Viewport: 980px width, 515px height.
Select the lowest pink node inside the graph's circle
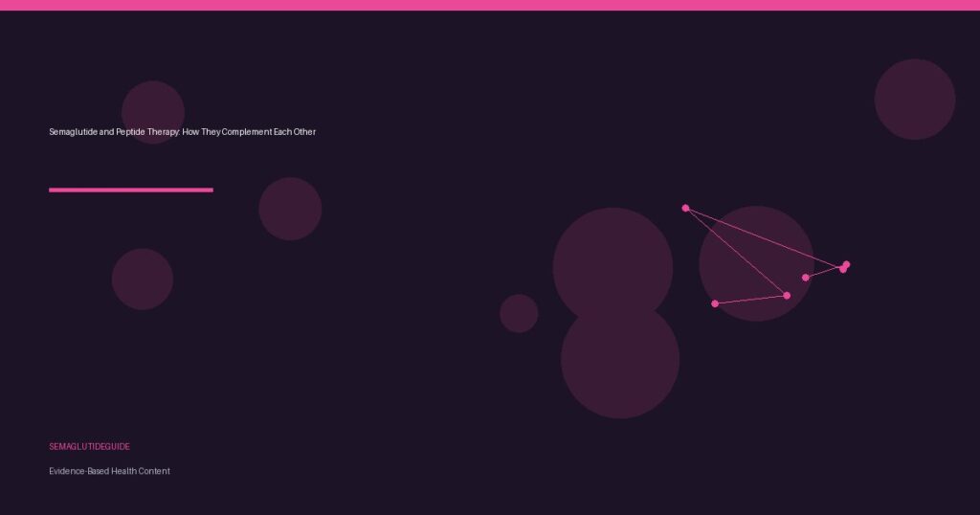point(787,295)
